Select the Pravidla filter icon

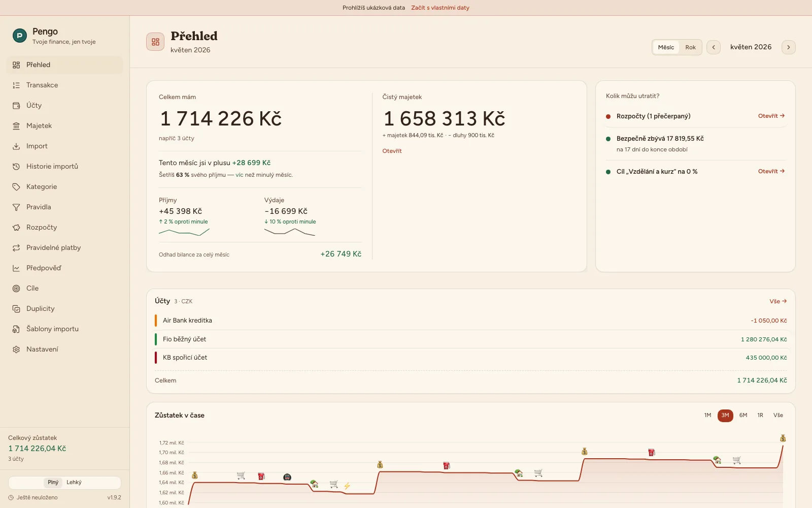click(x=16, y=207)
